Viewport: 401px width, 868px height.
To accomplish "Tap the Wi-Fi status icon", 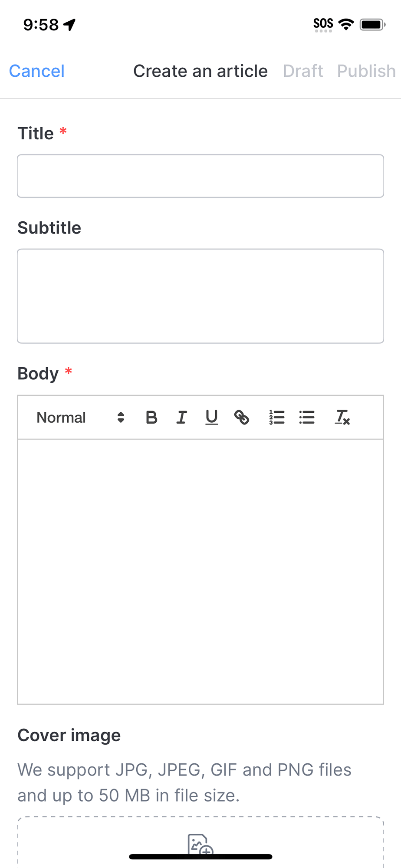I will pyautogui.click(x=346, y=24).
